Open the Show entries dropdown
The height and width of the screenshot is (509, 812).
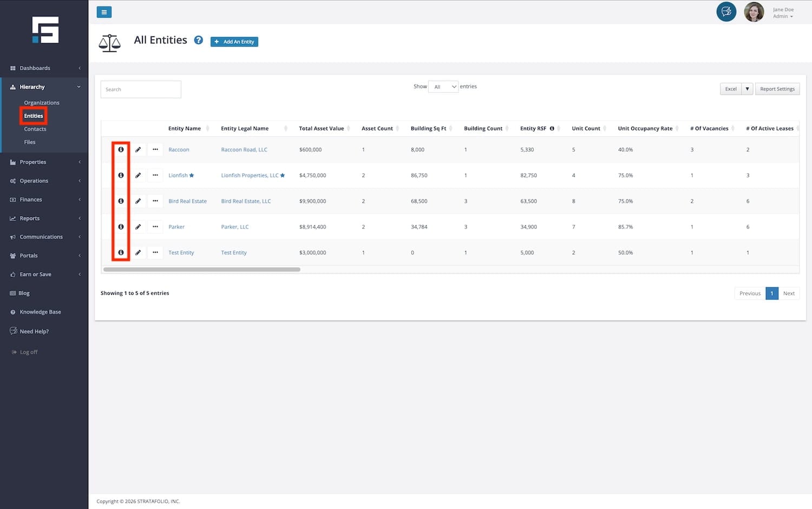[x=443, y=87]
